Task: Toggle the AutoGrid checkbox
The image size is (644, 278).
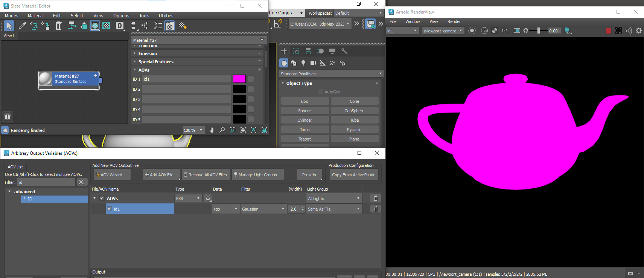Action: coord(321,92)
